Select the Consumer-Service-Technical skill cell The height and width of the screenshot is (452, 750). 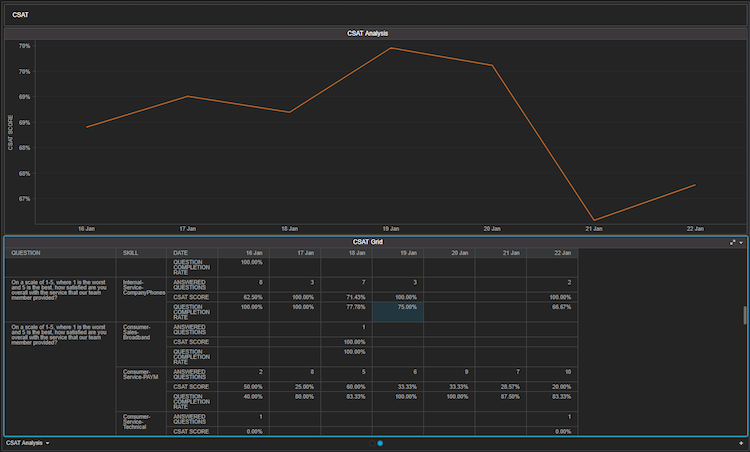(x=141, y=423)
